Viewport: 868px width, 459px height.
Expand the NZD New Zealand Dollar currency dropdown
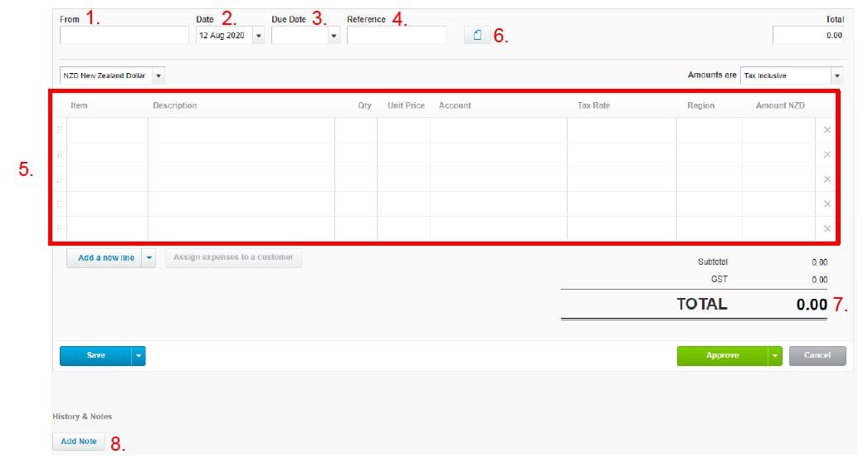[x=158, y=76]
